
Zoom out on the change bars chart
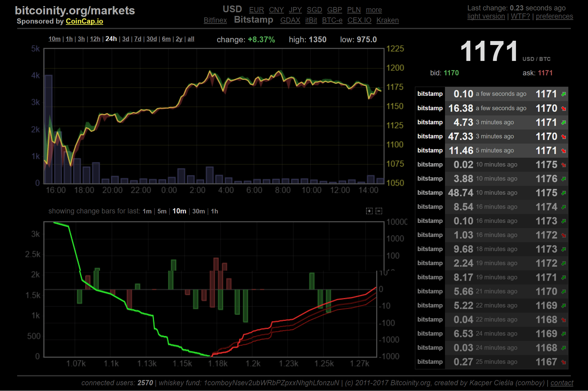coord(379,211)
